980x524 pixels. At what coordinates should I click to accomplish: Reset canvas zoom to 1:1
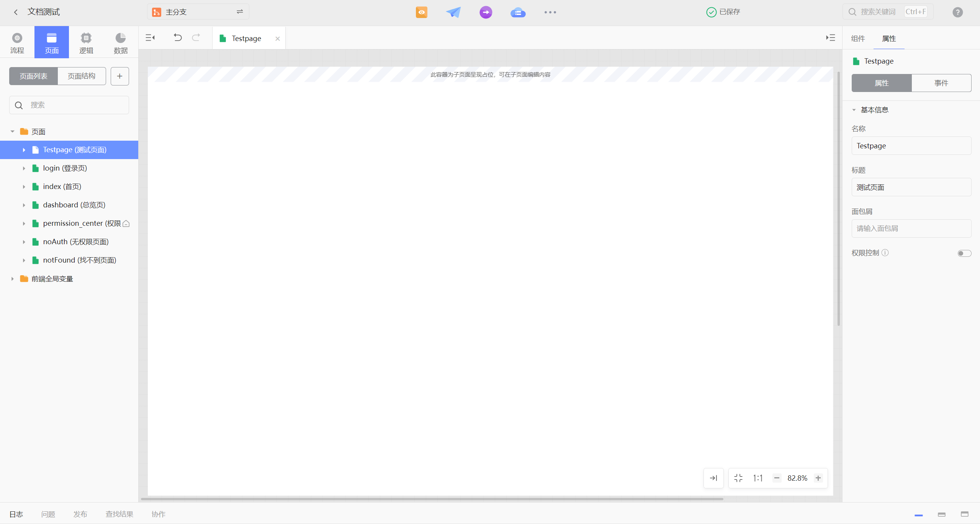tap(758, 478)
